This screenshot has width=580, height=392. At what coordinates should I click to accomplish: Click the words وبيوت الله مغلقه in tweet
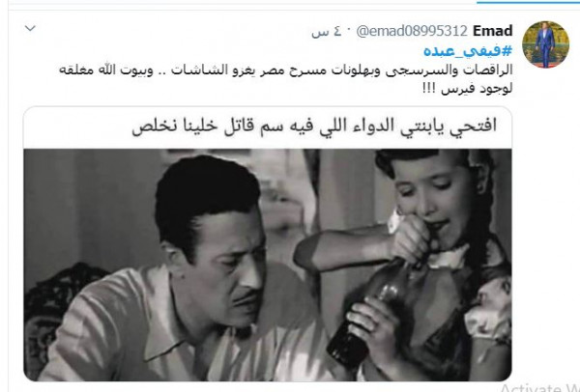click(x=106, y=70)
